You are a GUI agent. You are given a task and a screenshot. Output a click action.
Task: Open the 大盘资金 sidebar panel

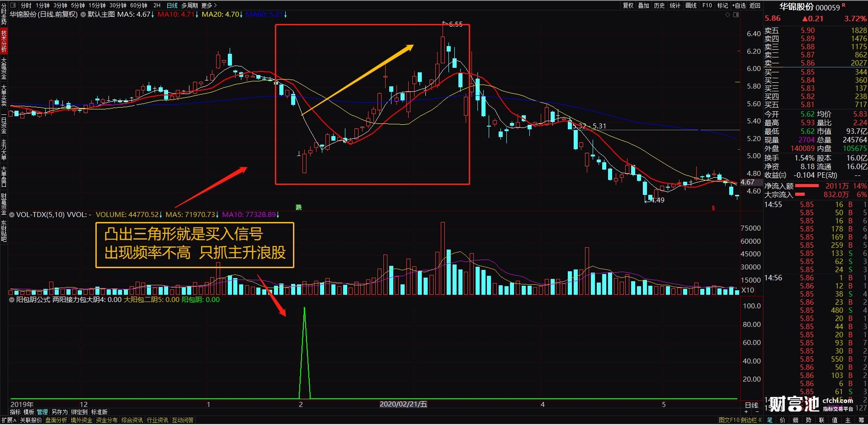click(4, 68)
